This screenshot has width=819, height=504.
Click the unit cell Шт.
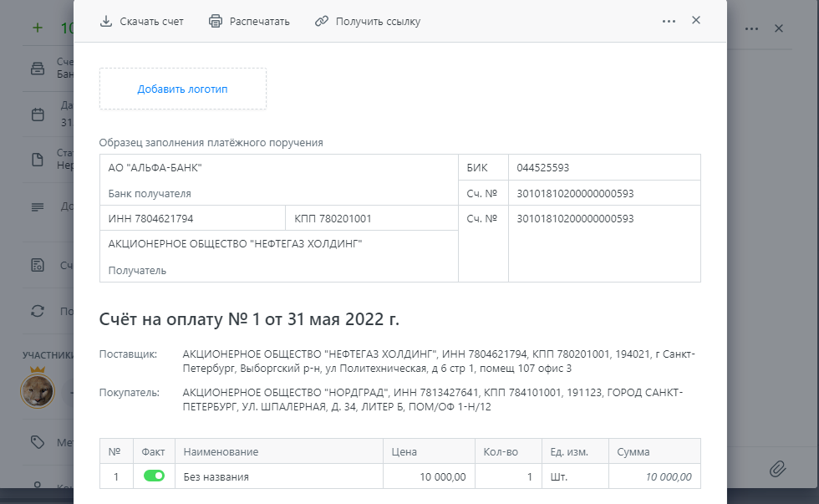(575, 476)
